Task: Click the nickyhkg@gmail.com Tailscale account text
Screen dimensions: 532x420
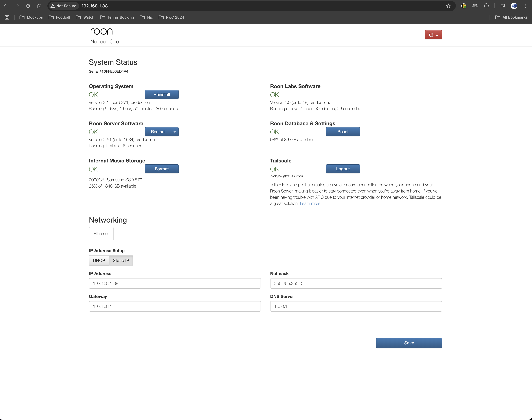Action: coord(287,176)
